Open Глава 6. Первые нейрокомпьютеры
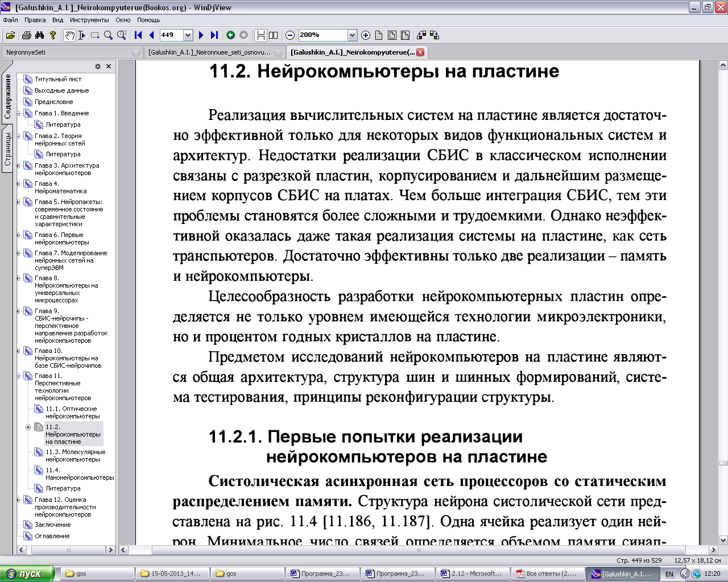Image resolution: width=728 pixels, height=582 pixels. (61, 238)
